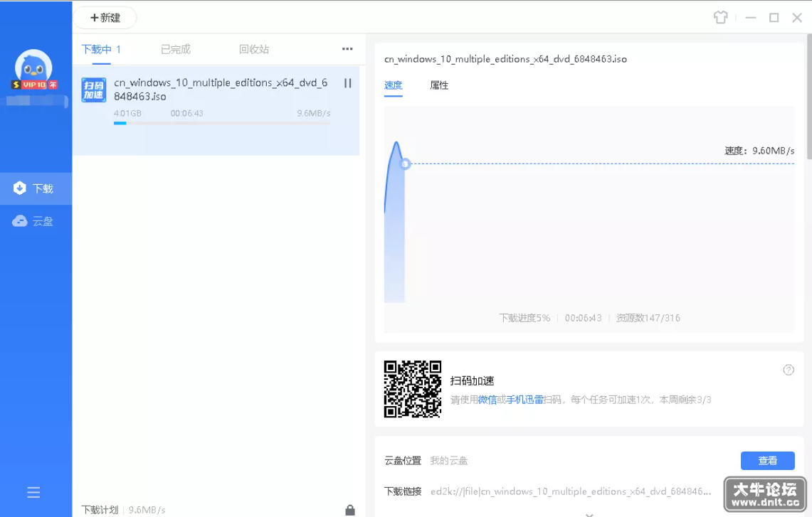Click the speed graph marker point
812x517 pixels.
pos(406,164)
